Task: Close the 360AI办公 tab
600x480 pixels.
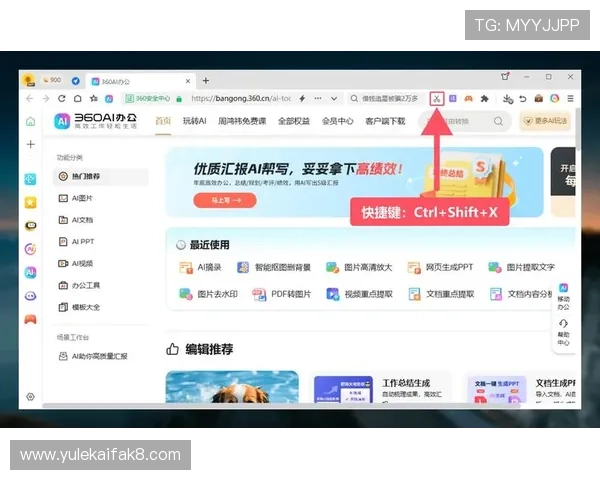Action: click(x=188, y=81)
